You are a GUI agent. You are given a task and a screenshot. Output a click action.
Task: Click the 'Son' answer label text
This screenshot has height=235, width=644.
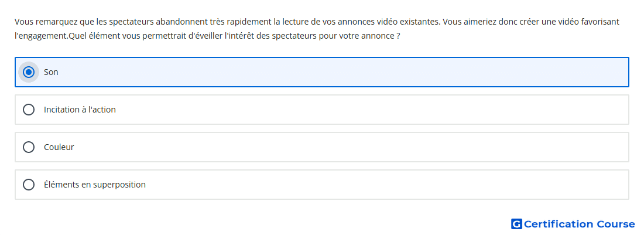click(51, 72)
